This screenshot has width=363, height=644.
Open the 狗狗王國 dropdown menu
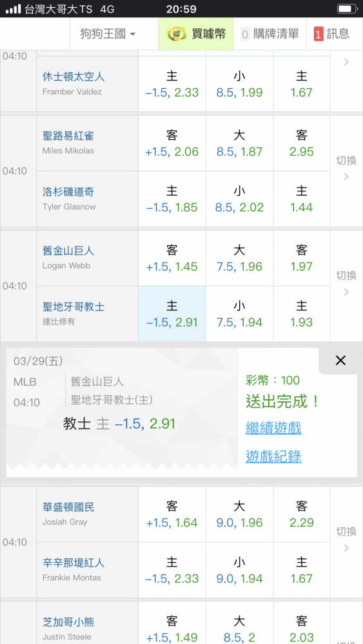(x=108, y=33)
